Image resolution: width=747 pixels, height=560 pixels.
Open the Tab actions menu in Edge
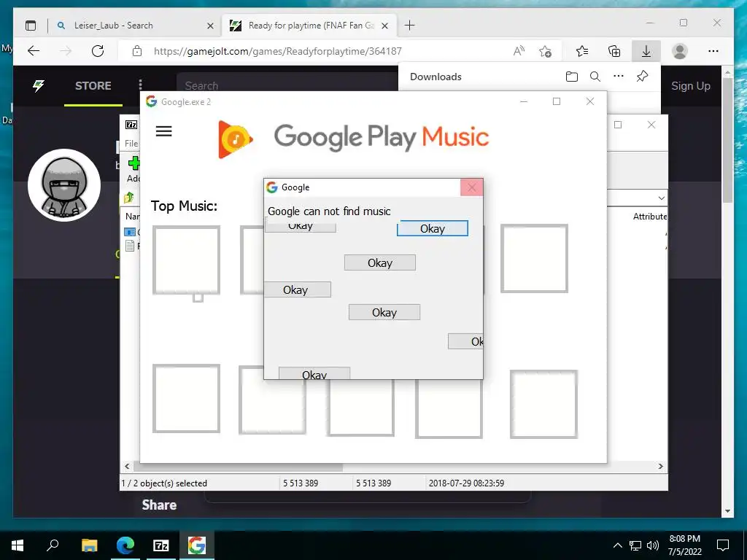(x=31, y=26)
